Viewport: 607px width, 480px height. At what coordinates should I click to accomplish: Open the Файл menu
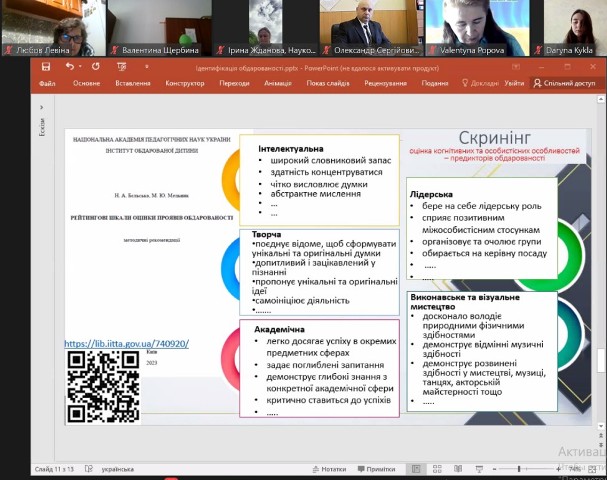point(46,84)
